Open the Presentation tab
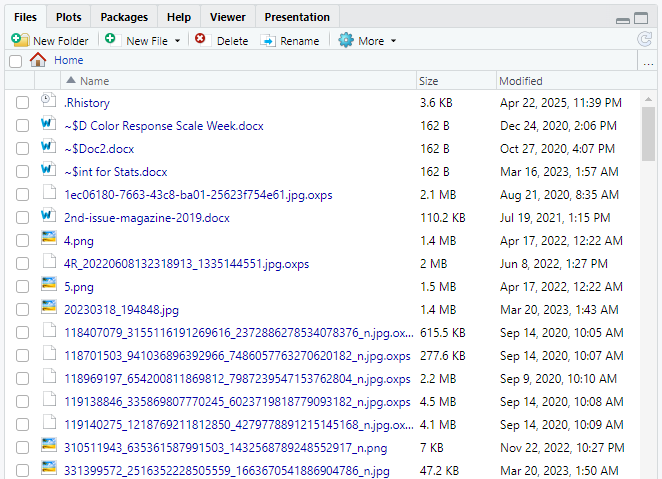Viewport: 662px width, 479px height. click(297, 17)
